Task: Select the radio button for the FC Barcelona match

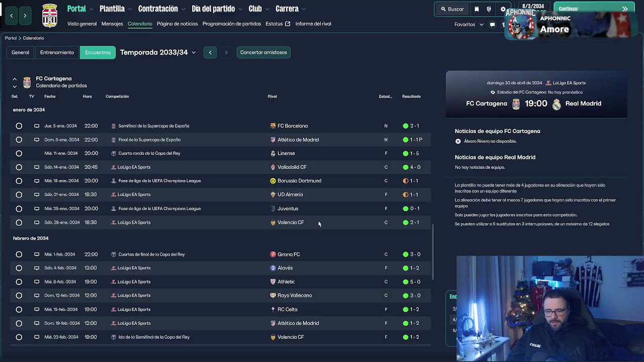Action: [x=19, y=126]
